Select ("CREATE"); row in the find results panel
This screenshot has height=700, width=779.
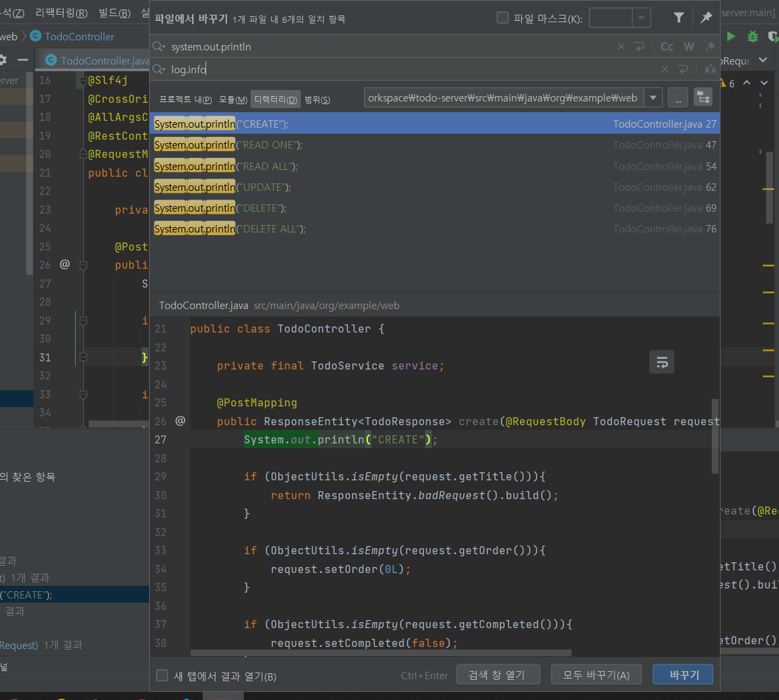[x=75, y=595]
